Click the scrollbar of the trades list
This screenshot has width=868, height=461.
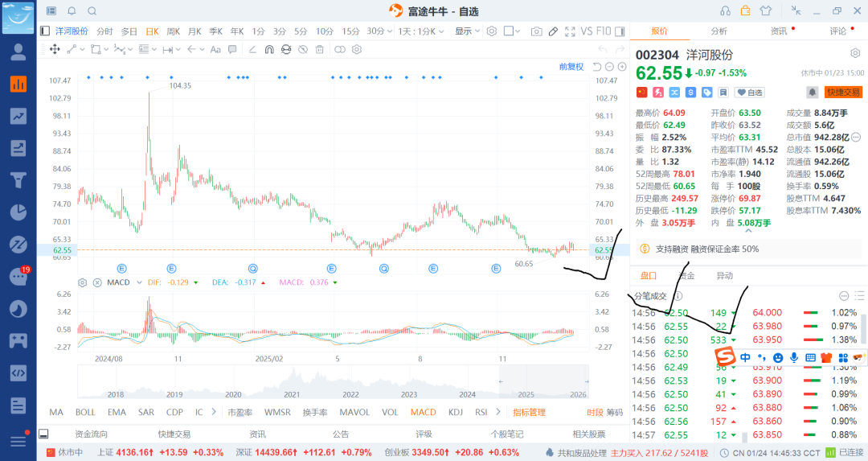tap(864, 328)
